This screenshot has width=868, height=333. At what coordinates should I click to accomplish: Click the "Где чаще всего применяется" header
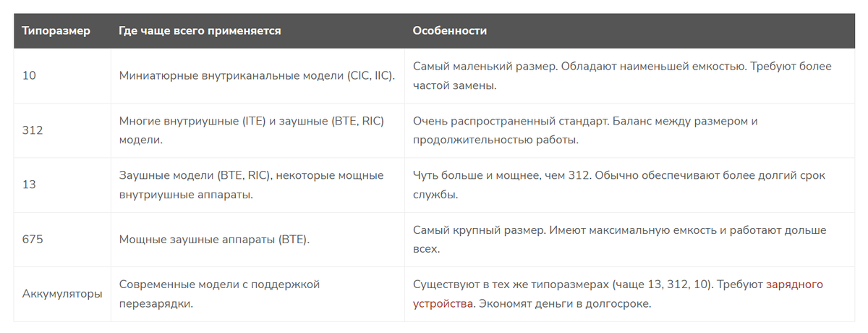[200, 31]
